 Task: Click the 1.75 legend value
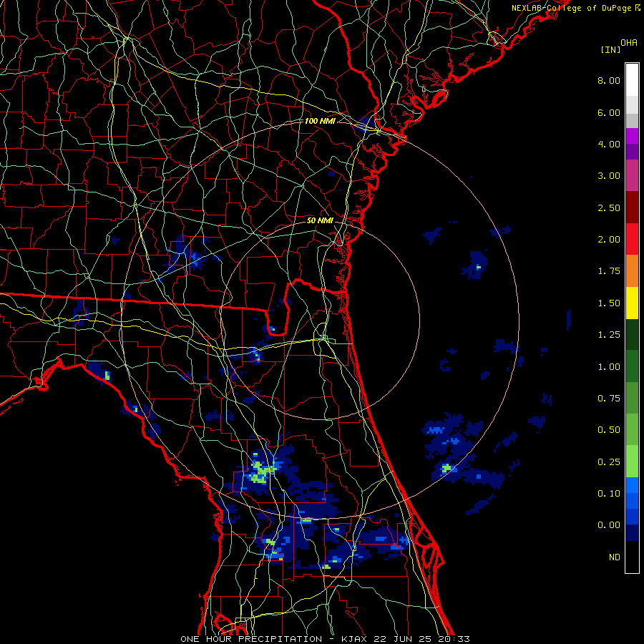(609, 271)
